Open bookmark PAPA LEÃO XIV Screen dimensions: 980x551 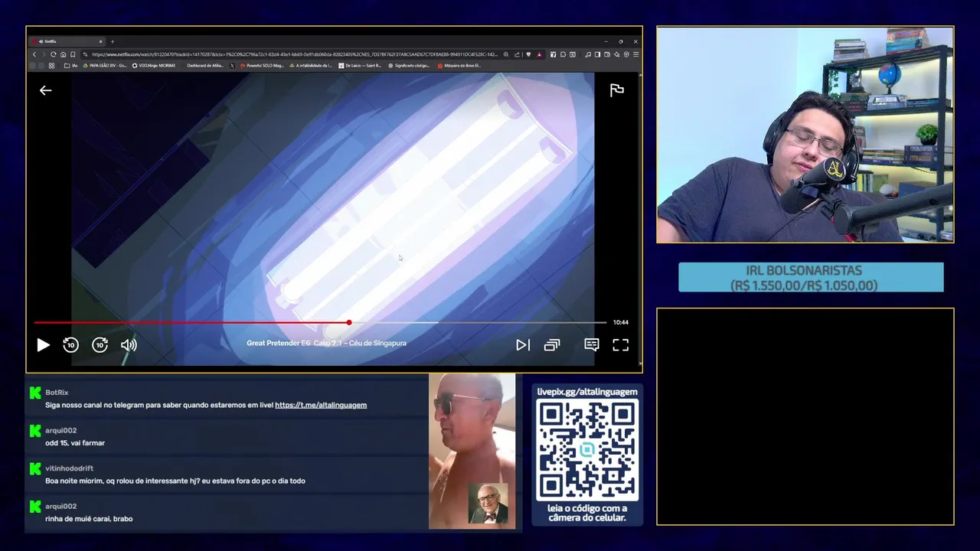pos(105,66)
